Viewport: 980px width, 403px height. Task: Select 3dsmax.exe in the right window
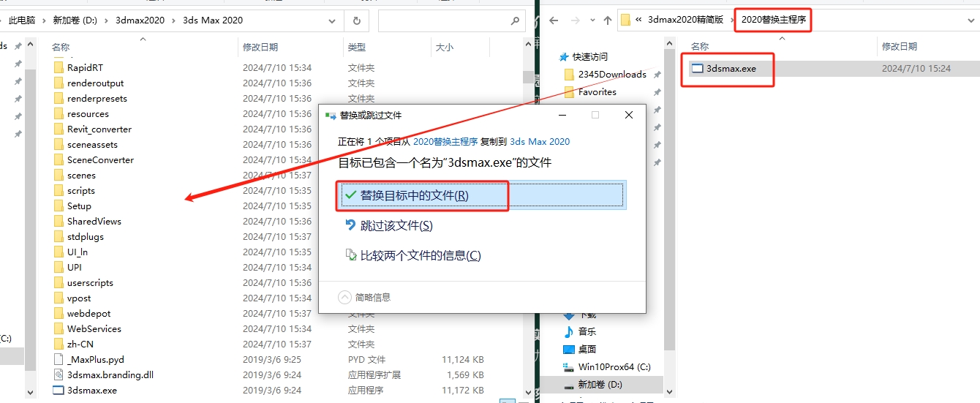(x=731, y=68)
